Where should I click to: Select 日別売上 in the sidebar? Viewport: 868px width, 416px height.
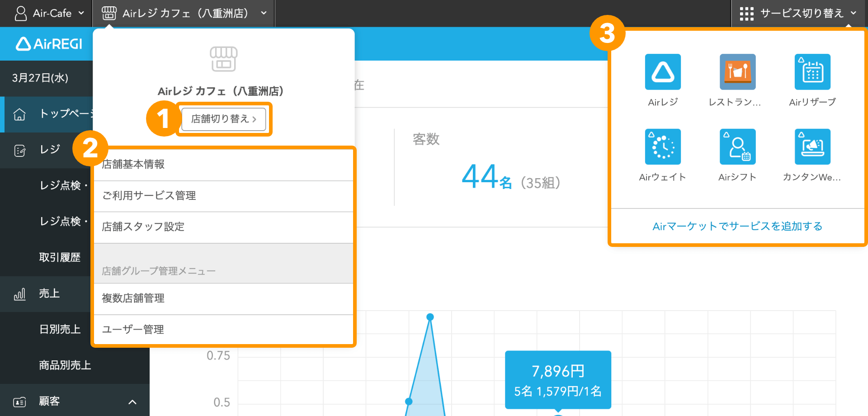click(x=60, y=329)
